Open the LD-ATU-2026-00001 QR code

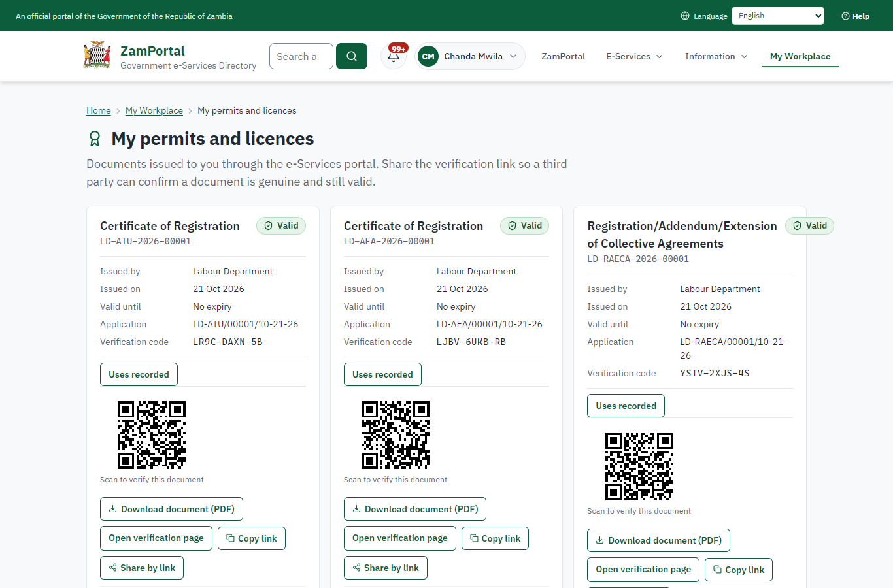[152, 435]
